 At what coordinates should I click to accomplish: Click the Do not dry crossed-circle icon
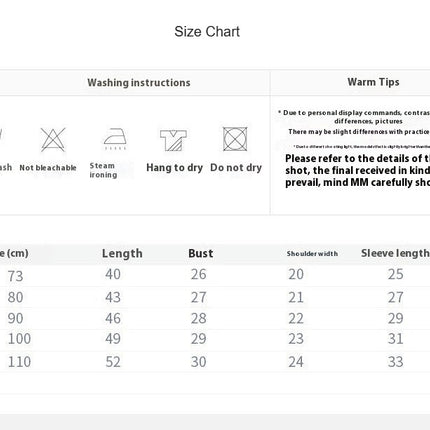[235, 139]
